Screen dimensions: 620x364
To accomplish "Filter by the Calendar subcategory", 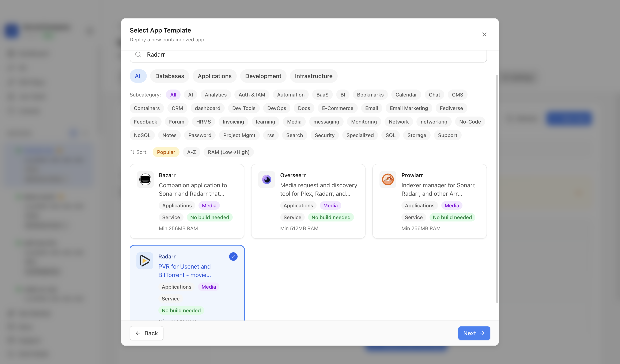I will click(x=406, y=95).
